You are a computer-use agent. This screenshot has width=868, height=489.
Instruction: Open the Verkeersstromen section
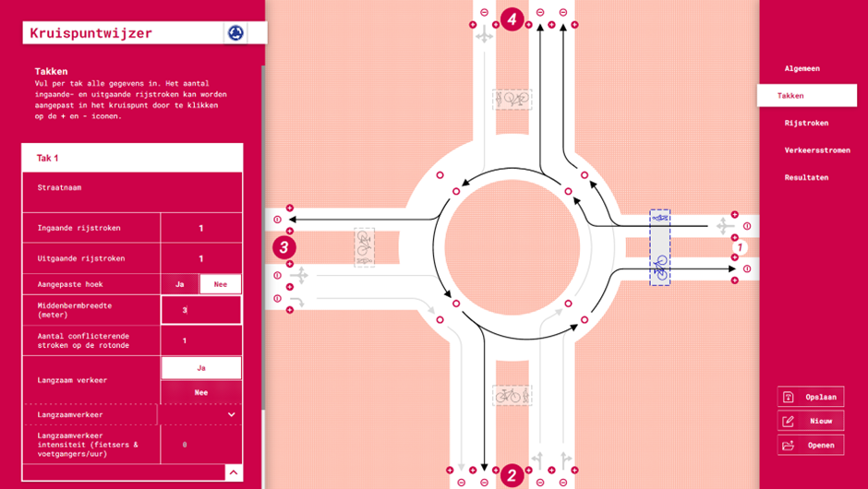(817, 150)
